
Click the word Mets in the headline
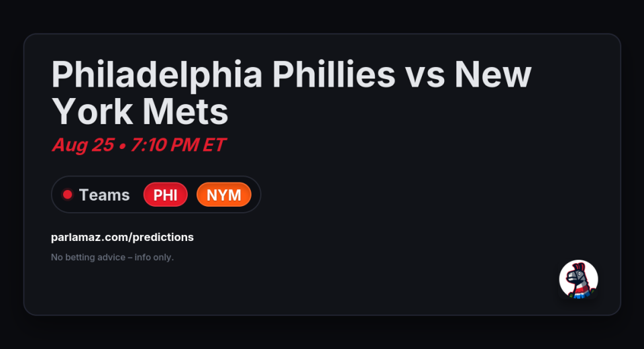point(185,112)
